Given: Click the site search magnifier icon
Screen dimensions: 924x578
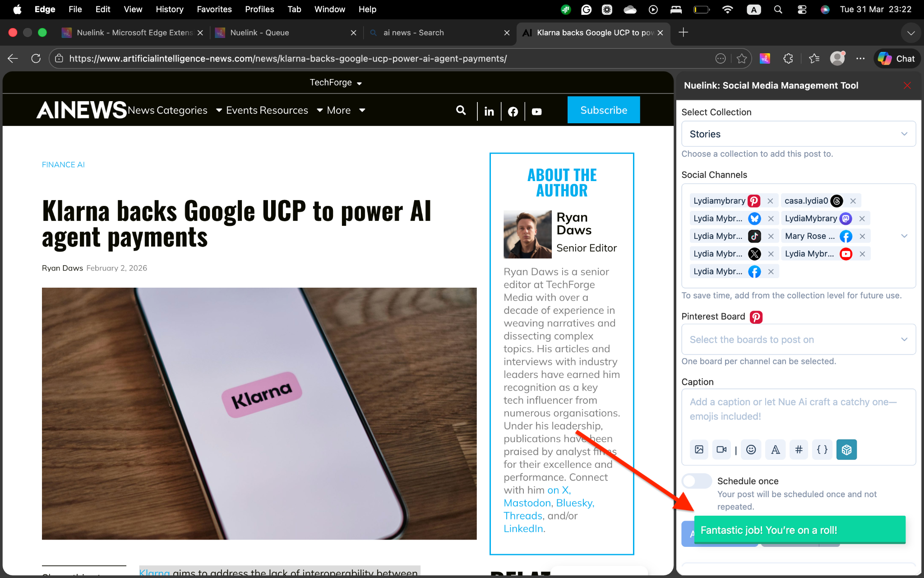Looking at the screenshot, I should click(x=461, y=110).
